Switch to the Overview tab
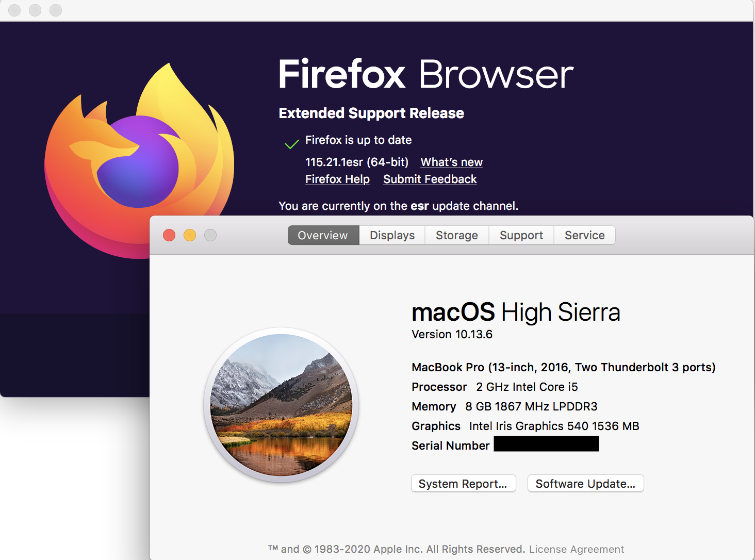 pos(323,235)
